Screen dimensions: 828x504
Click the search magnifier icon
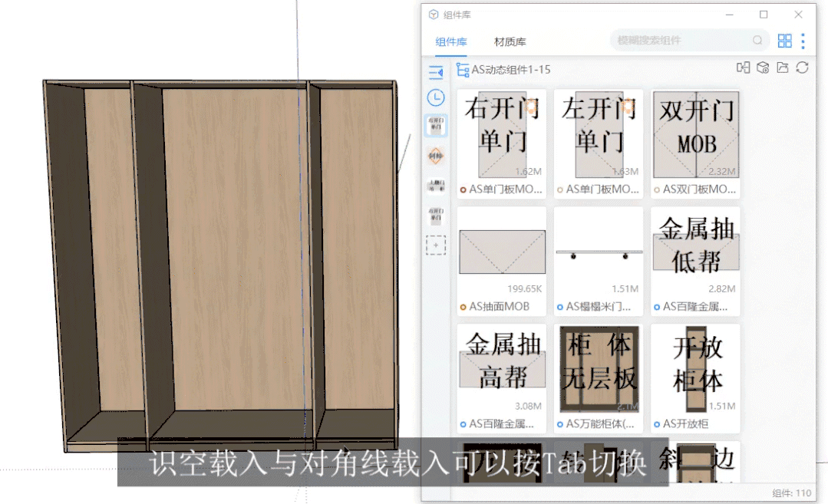(x=757, y=41)
